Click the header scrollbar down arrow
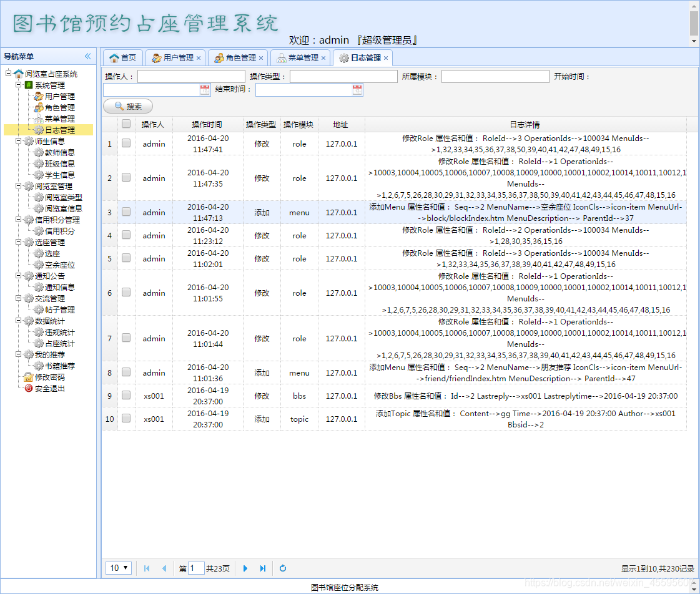Image resolution: width=700 pixels, height=594 pixels. pyautogui.click(x=694, y=41)
